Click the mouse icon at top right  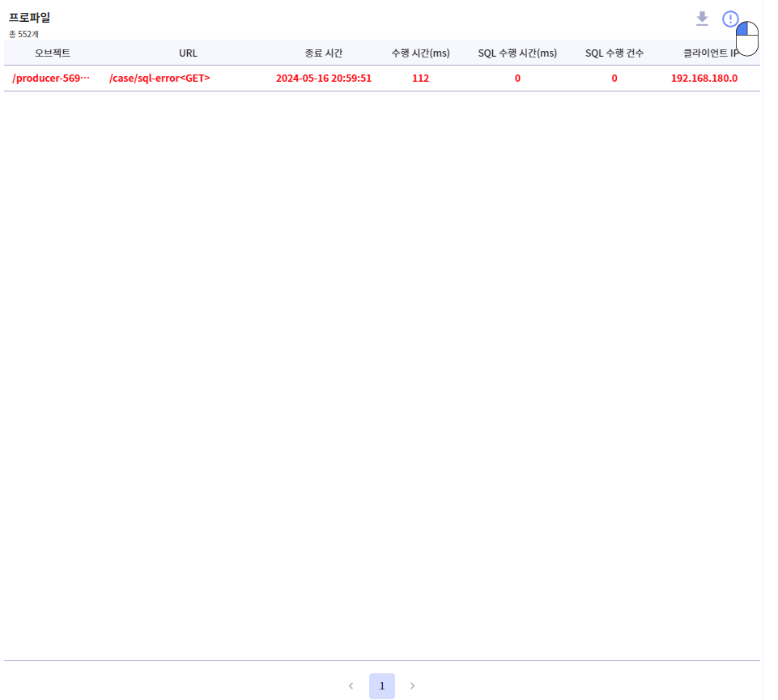[747, 39]
